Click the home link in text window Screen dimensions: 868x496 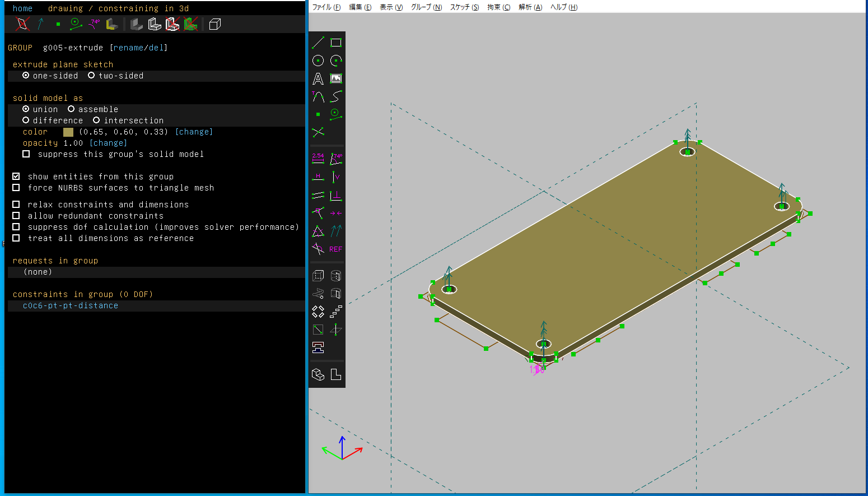tap(22, 8)
